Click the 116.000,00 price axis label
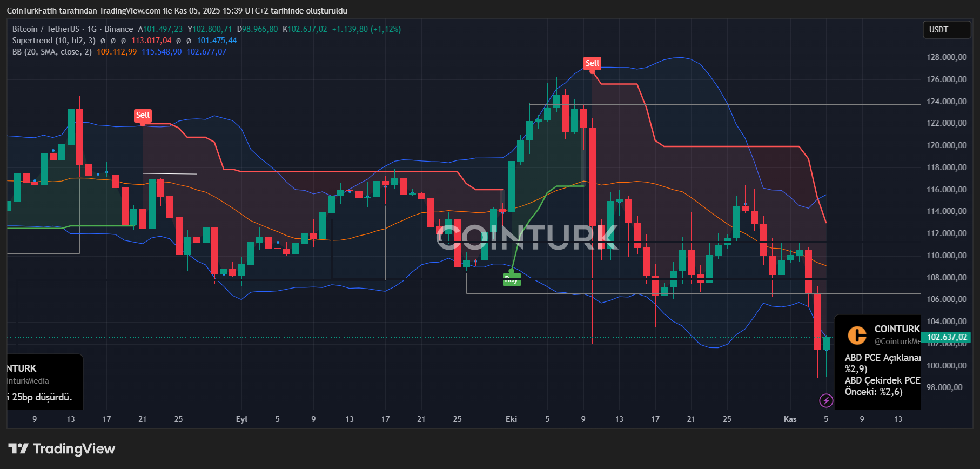This screenshot has width=980, height=469. click(947, 190)
